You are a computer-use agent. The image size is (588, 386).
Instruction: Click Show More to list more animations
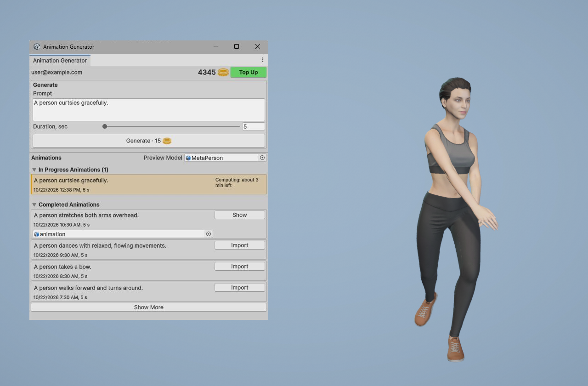149,307
